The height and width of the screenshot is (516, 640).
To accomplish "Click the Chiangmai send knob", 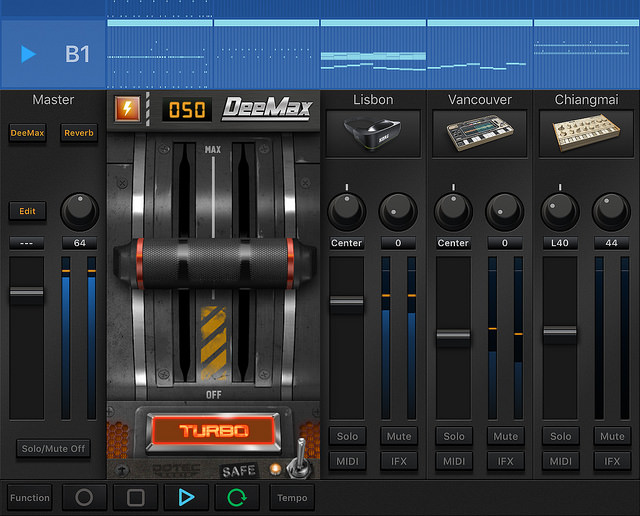I will coord(611,212).
